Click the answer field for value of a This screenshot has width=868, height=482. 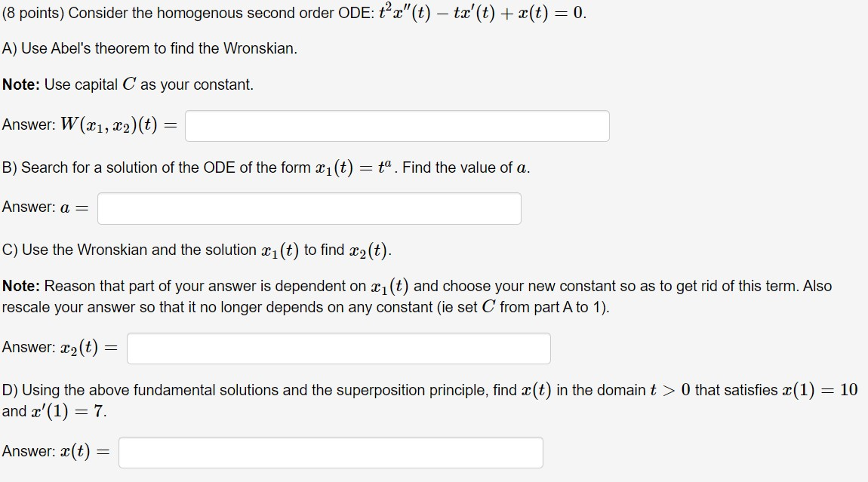309,208
